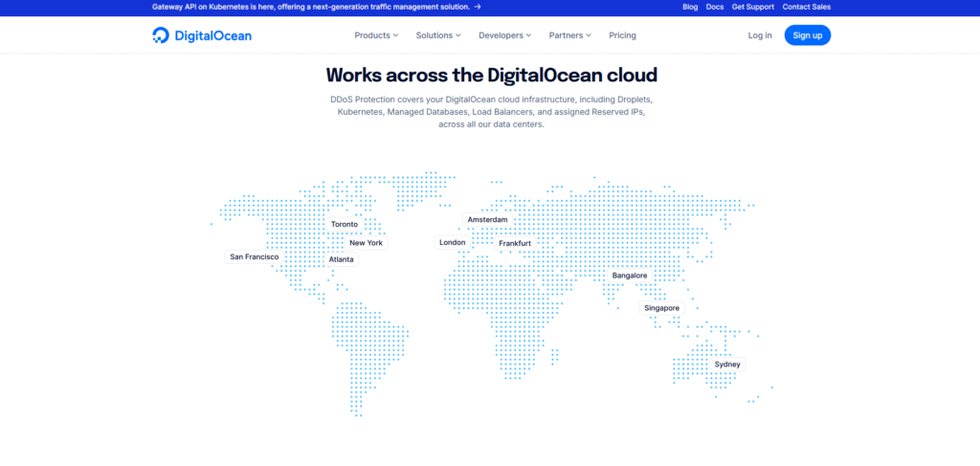Click Contact Sales in the top bar
The width and height of the screenshot is (980, 466).
(x=806, y=7)
